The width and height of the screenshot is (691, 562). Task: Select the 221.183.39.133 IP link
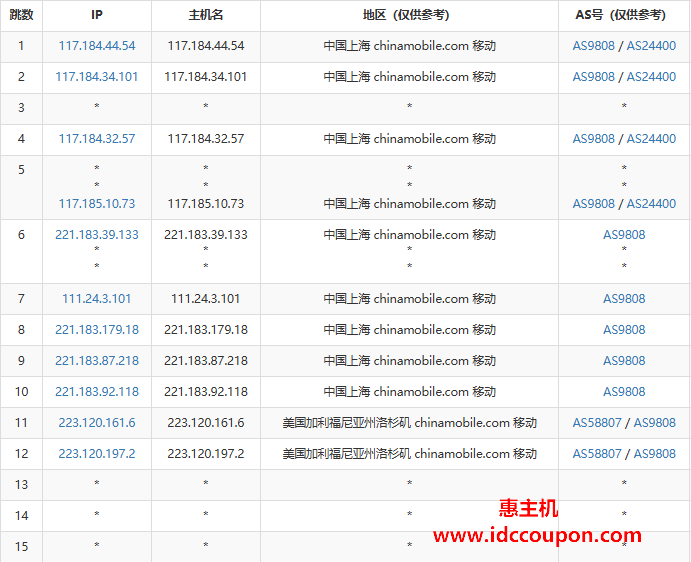pos(97,234)
